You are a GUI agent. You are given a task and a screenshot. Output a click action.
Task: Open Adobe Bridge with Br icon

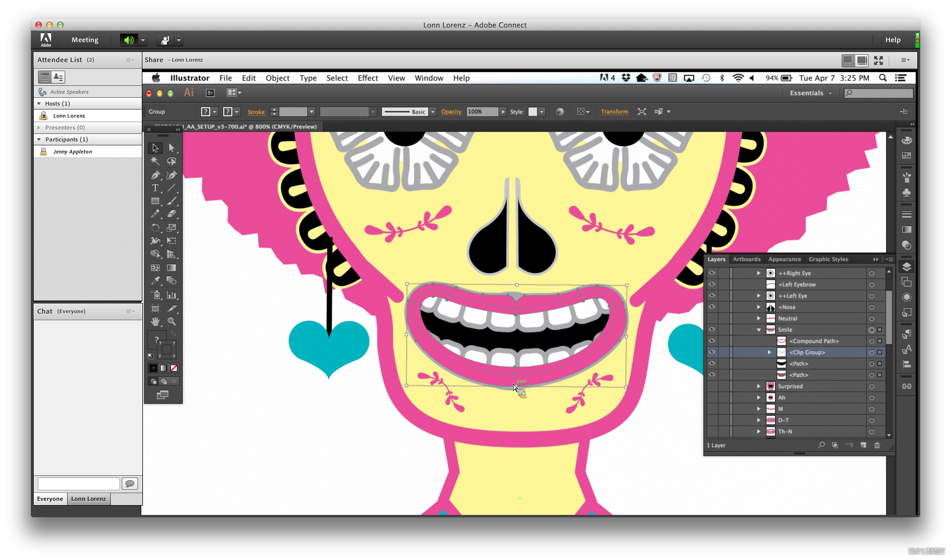pos(210,92)
